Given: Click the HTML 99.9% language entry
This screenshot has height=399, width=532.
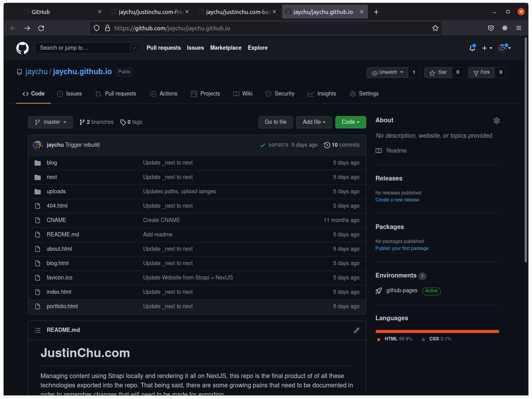Looking at the screenshot, I should (x=395, y=339).
